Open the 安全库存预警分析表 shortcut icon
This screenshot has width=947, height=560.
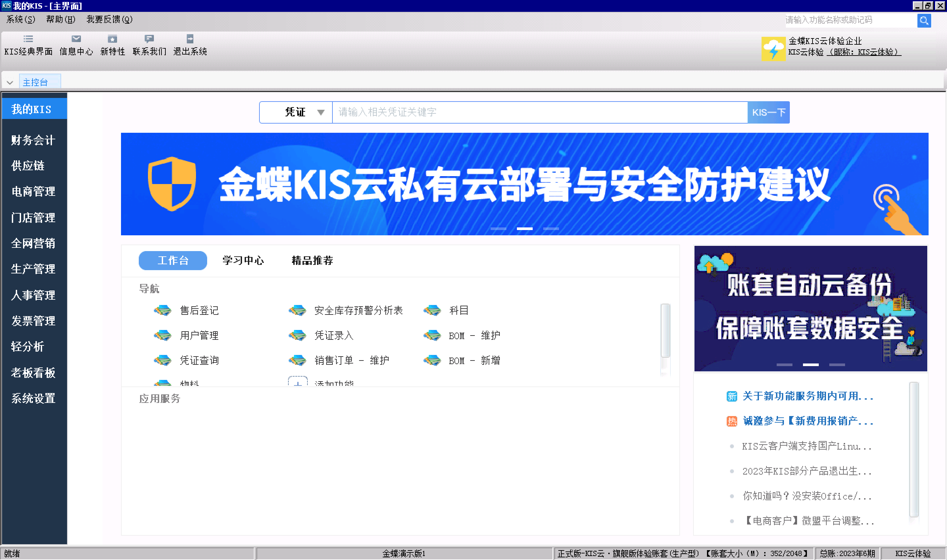pyautogui.click(x=298, y=311)
